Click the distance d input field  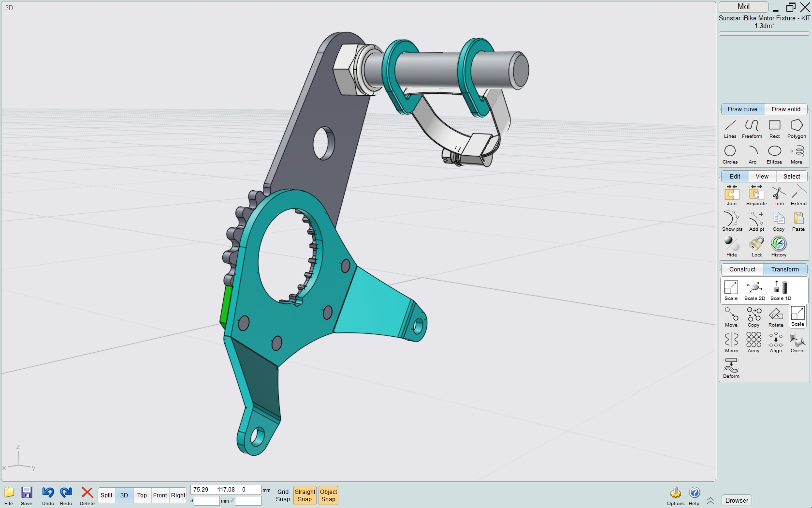point(207,501)
